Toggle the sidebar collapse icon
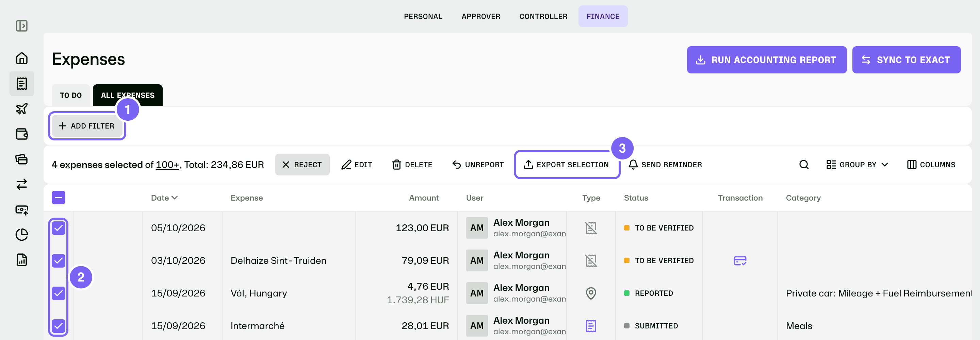Image resolution: width=980 pixels, height=340 pixels. pos(22,26)
